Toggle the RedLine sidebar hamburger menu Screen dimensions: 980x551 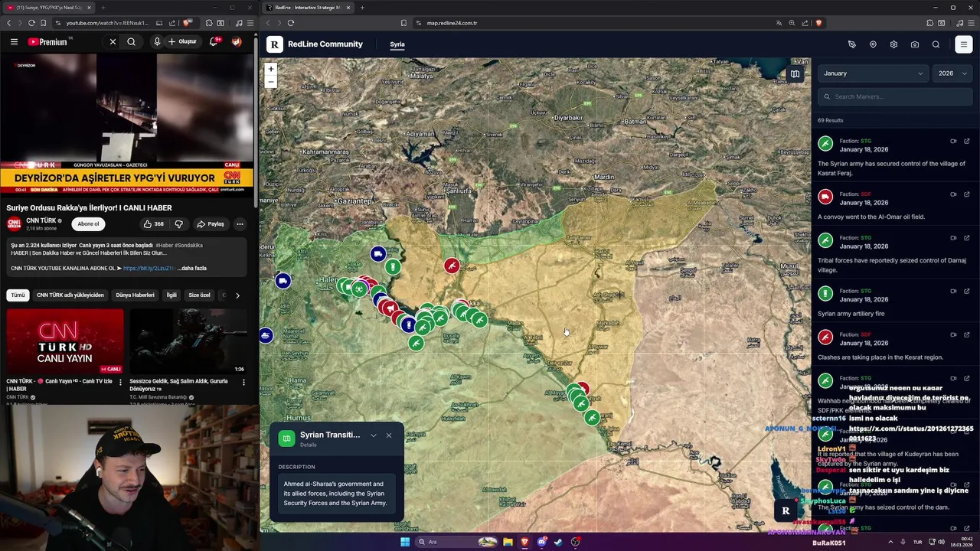(964, 44)
